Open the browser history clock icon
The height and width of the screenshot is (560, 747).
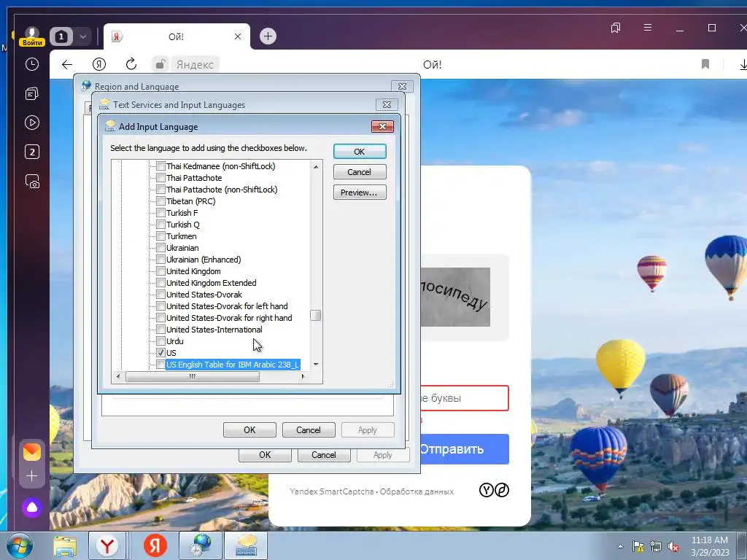[x=32, y=64]
